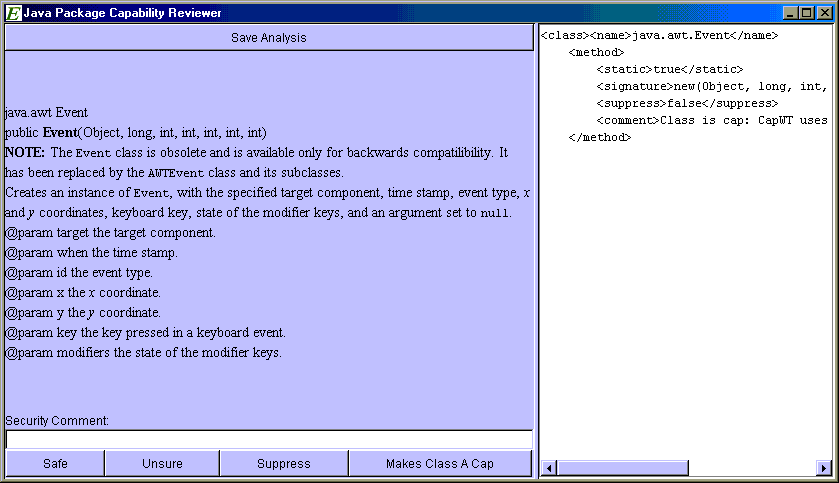Open the application icon system menu
Screen dimensions: 839x483
click(x=14, y=13)
